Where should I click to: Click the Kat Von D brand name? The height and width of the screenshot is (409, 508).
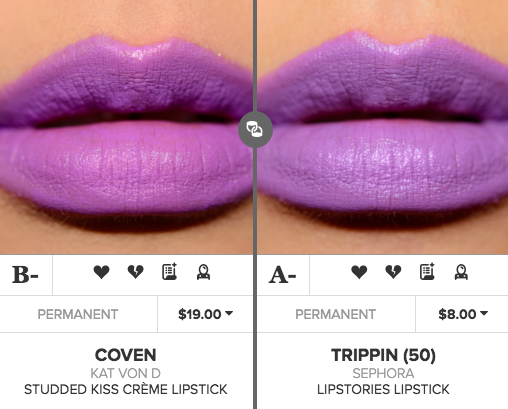pos(126,373)
